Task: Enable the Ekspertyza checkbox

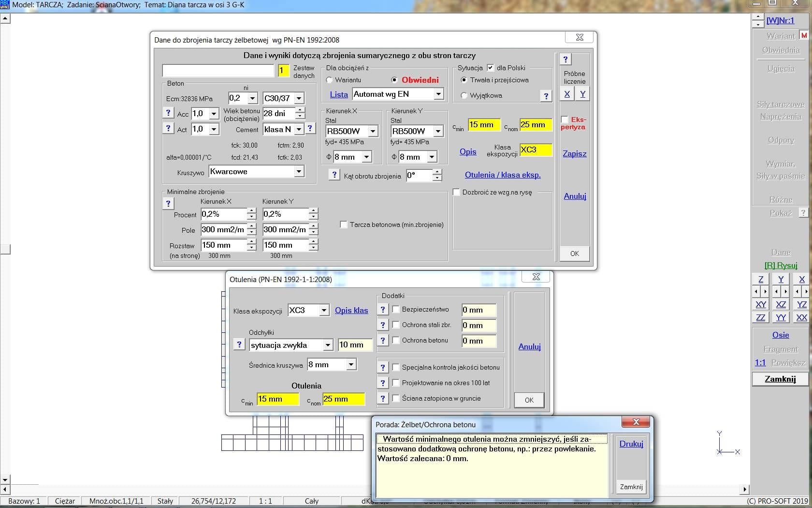Action: pos(565,119)
